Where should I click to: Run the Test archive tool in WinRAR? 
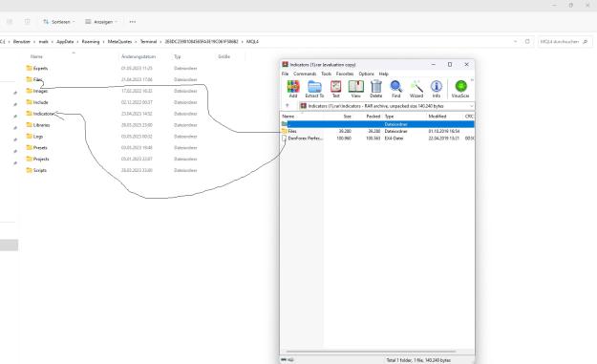[335, 89]
